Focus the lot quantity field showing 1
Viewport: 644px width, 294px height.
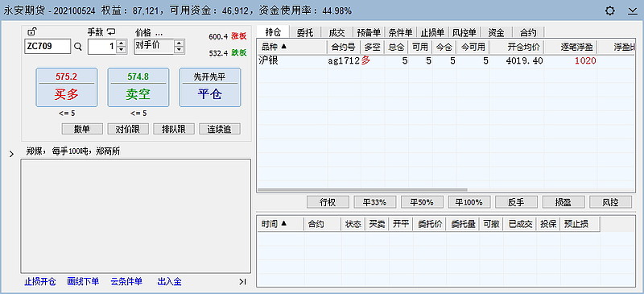pos(102,47)
